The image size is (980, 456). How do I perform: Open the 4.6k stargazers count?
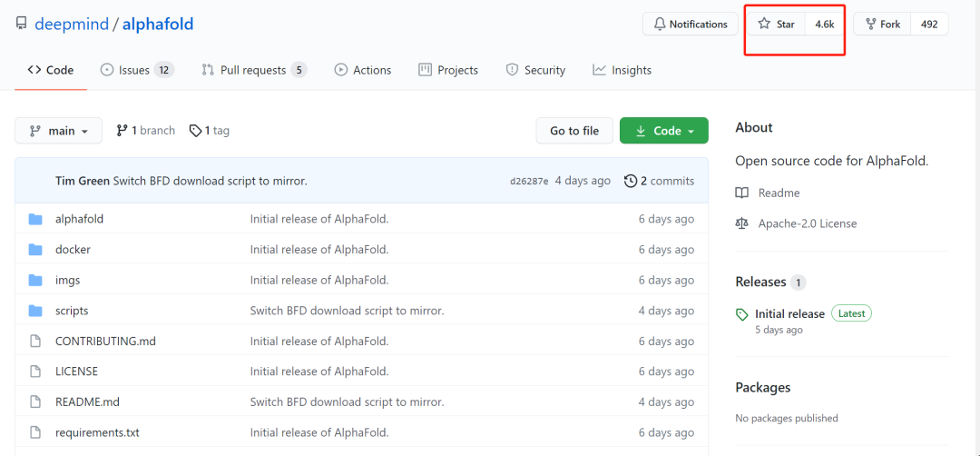(x=824, y=25)
